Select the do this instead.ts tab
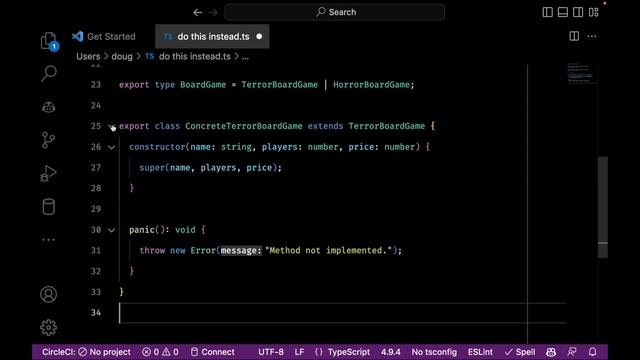This screenshot has height=360, width=640. pos(213,36)
